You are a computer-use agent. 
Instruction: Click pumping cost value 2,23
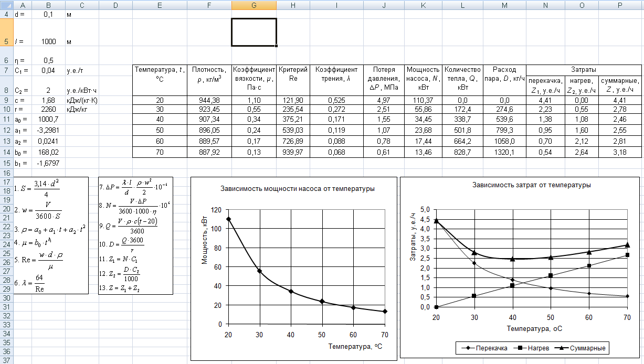(546, 110)
